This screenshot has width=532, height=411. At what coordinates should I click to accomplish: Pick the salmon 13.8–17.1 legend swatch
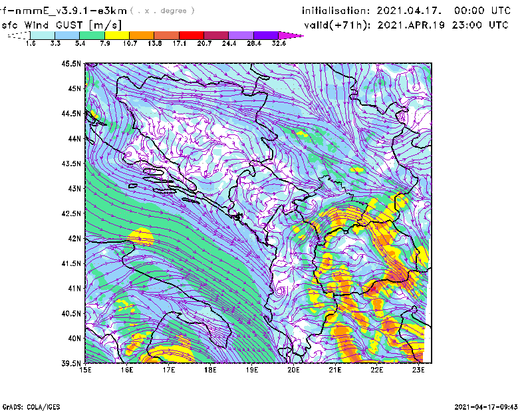pos(167,35)
